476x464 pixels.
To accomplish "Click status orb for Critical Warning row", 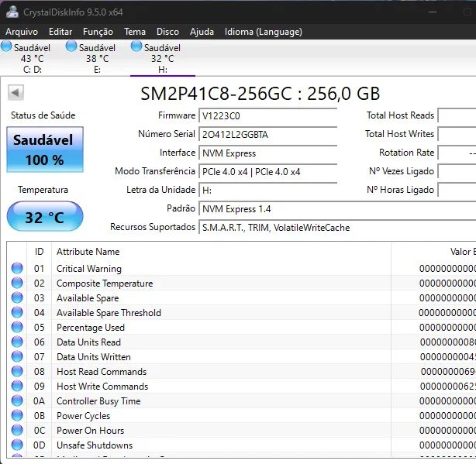I will coord(17,268).
